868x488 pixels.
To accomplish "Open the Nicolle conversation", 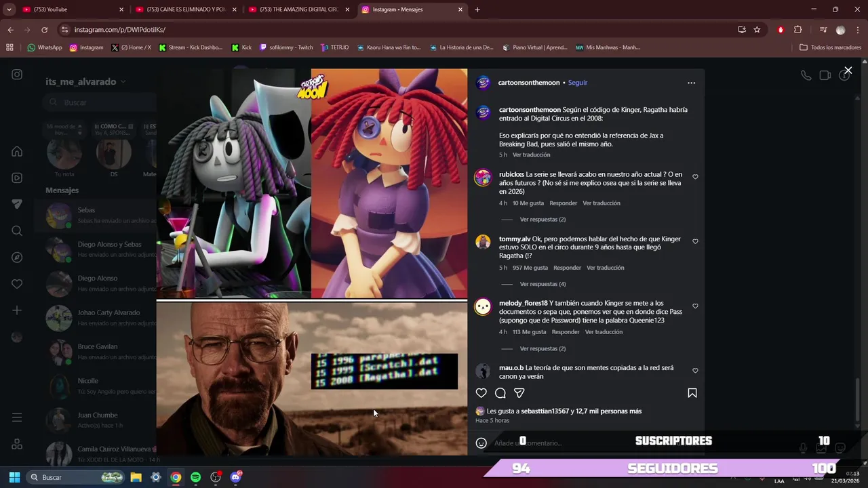I will (95, 386).
